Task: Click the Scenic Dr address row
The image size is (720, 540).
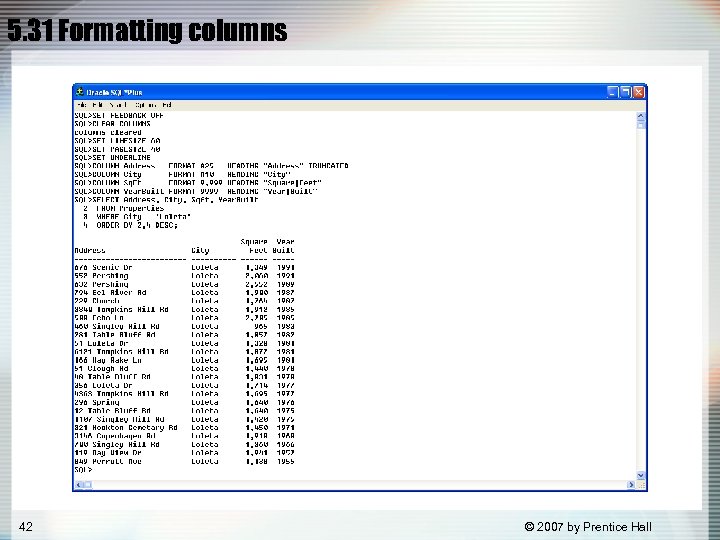Action: click(184, 267)
